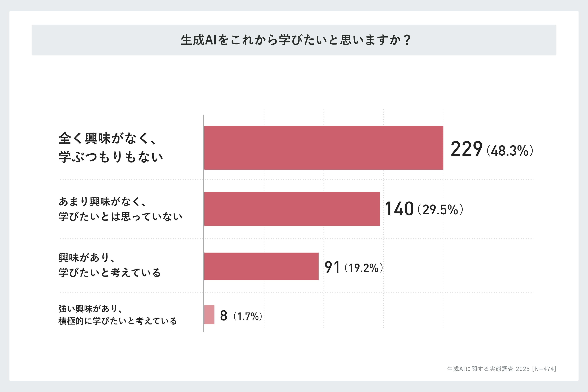Click the number 8 beside the smallest bar

pyautogui.click(x=224, y=315)
